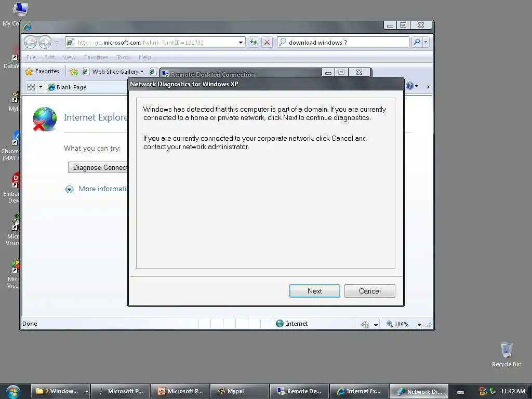Open the Favorites star button
The height and width of the screenshot is (399, 532).
click(x=43, y=71)
